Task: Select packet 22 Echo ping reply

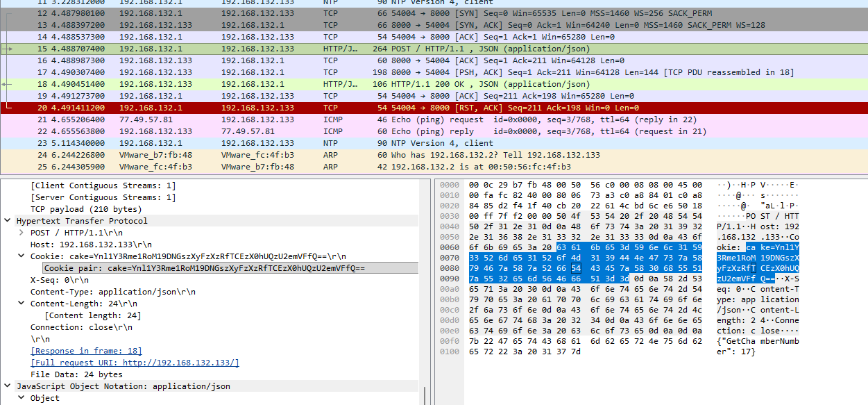Action: point(434,131)
